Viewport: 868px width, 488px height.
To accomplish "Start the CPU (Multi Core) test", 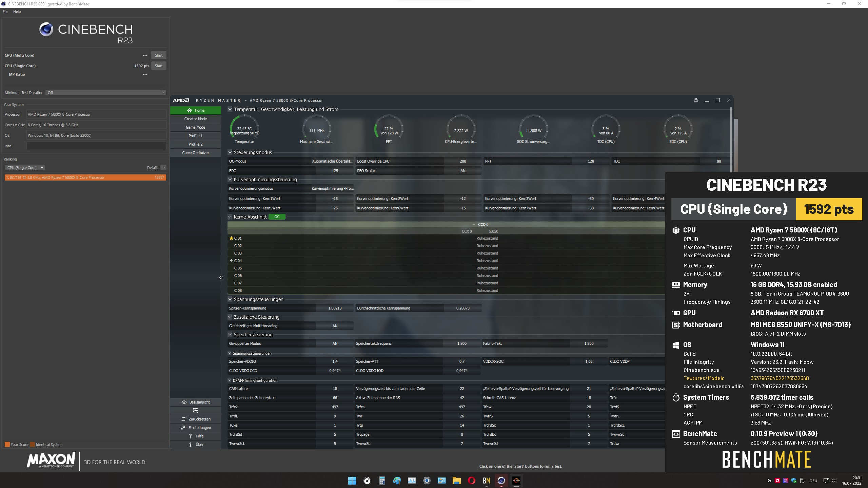I will pyautogui.click(x=158, y=55).
